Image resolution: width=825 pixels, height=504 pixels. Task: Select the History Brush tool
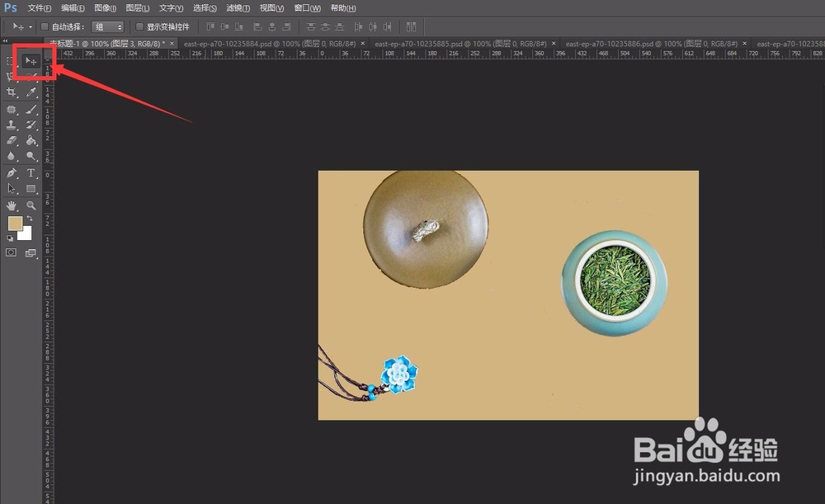click(x=31, y=125)
